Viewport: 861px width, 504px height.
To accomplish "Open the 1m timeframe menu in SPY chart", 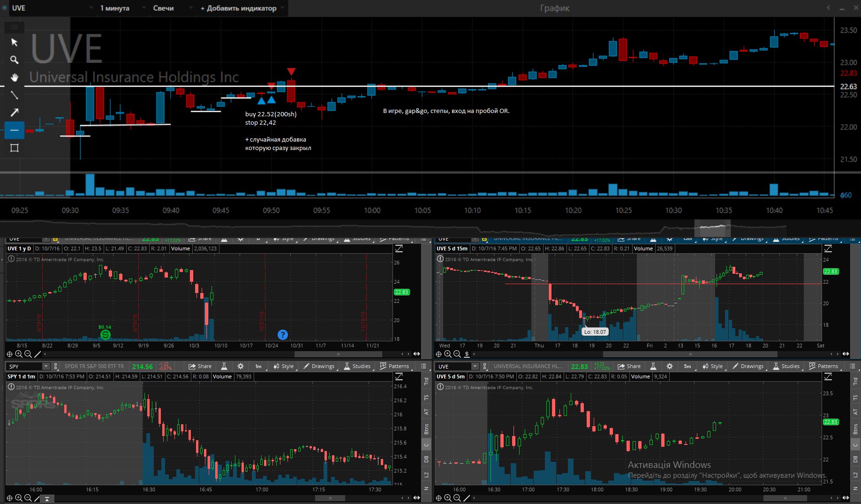I will click(x=258, y=366).
